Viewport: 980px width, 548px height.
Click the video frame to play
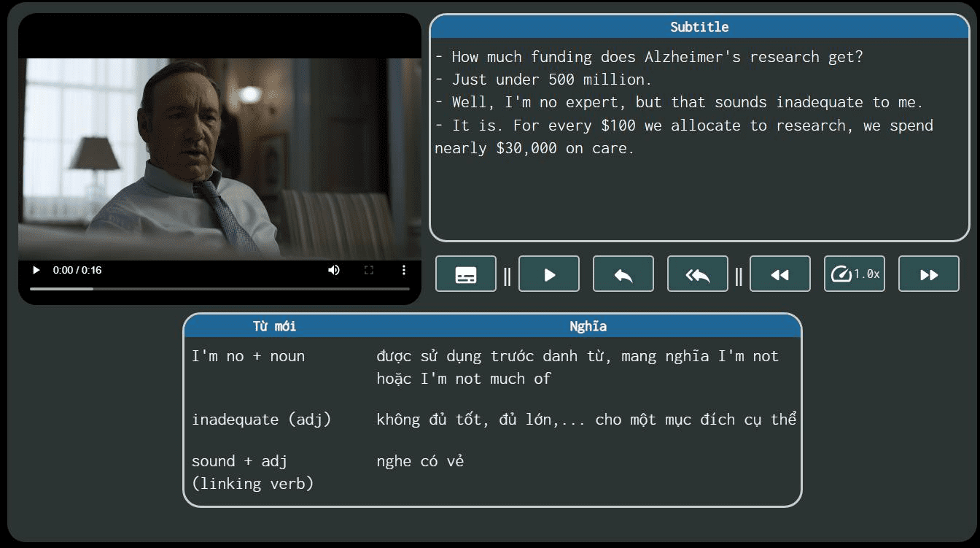coord(219,157)
